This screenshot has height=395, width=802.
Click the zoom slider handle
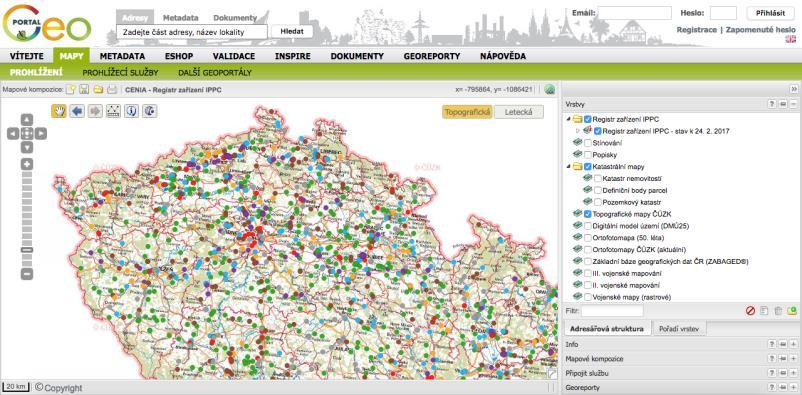coord(27,249)
